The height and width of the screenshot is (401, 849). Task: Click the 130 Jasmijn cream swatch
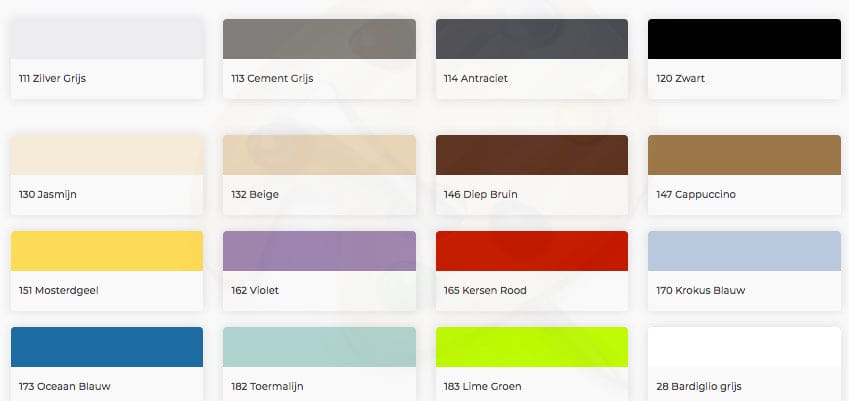(x=107, y=155)
